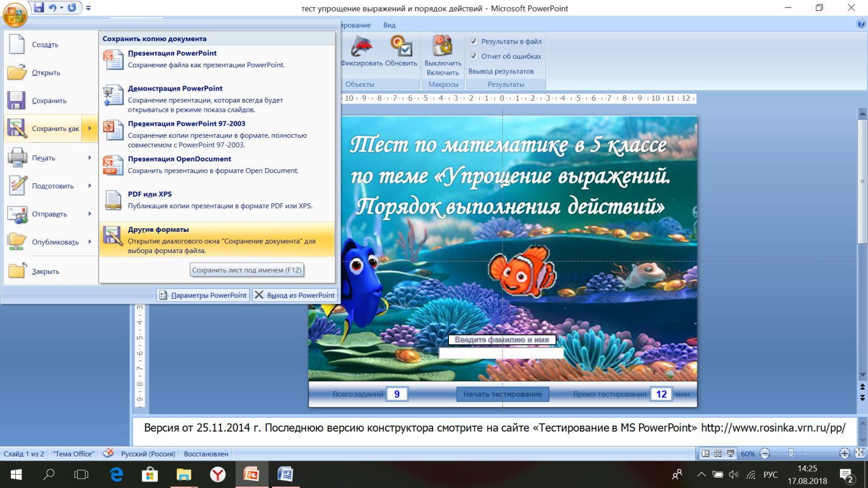The height and width of the screenshot is (488, 868).
Task: Save as Демонстрация PowerPoint
Action: point(217,98)
